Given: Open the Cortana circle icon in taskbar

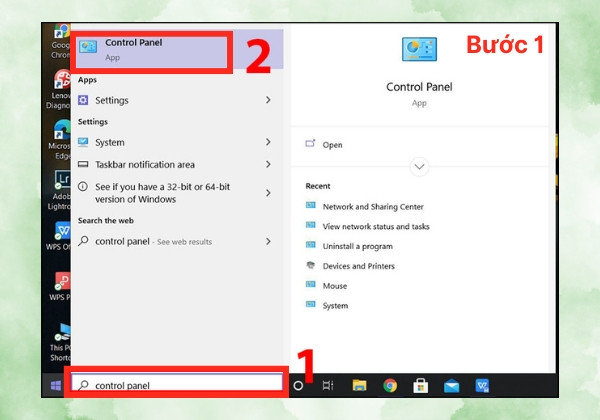Looking at the screenshot, I should point(298,386).
